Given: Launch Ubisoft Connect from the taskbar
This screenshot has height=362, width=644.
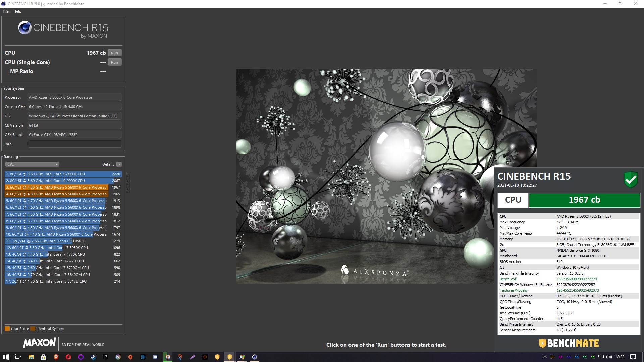Looking at the screenshot, I should [118, 357].
